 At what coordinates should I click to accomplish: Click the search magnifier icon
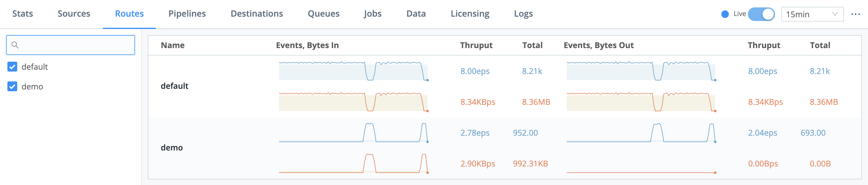[x=16, y=45]
